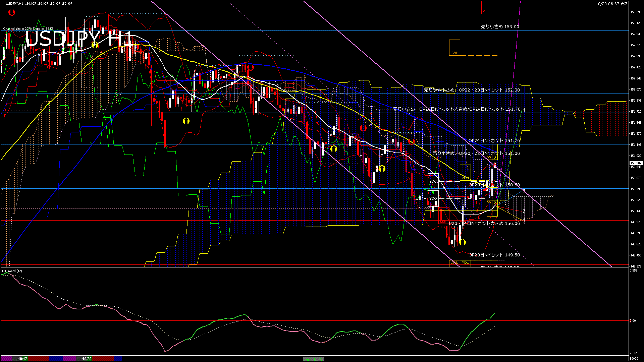Toggle the macd ON button in bottom bar
Viewport: 644px width, 362px height.
(x=314, y=359)
